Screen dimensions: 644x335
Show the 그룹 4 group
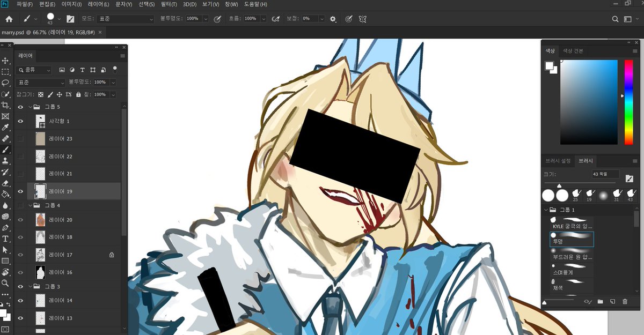(x=20, y=205)
